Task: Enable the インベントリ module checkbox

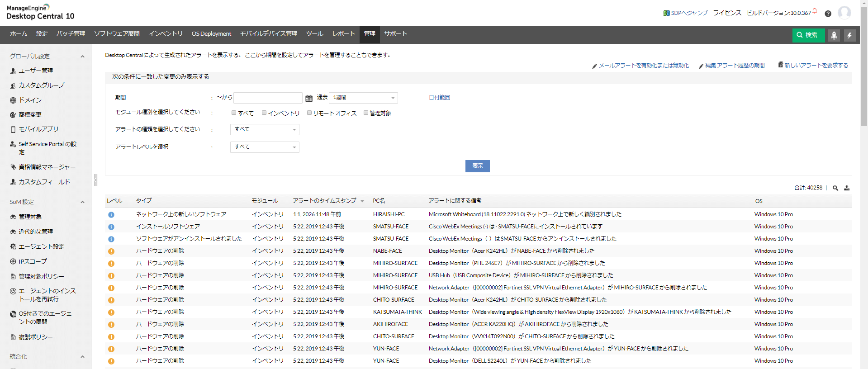Action: click(264, 113)
